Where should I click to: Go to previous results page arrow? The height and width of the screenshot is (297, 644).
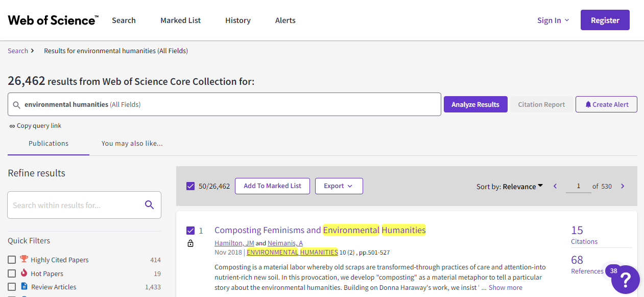click(x=555, y=186)
